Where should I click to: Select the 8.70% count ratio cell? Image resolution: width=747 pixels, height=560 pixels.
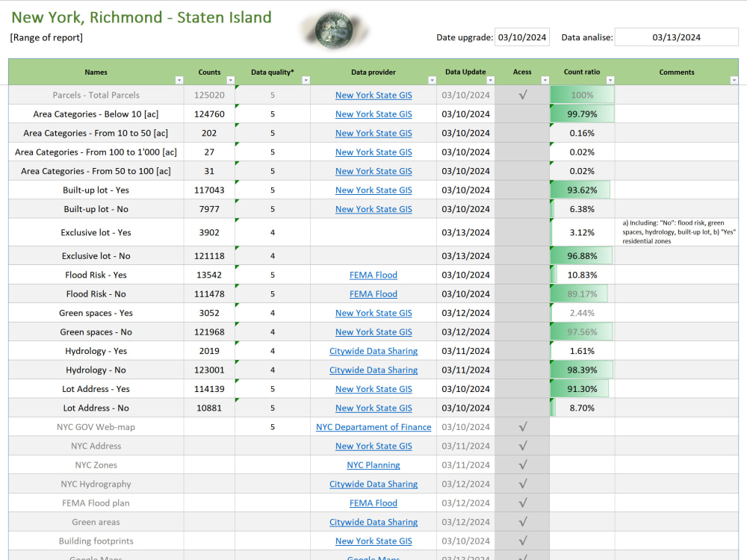[582, 408]
